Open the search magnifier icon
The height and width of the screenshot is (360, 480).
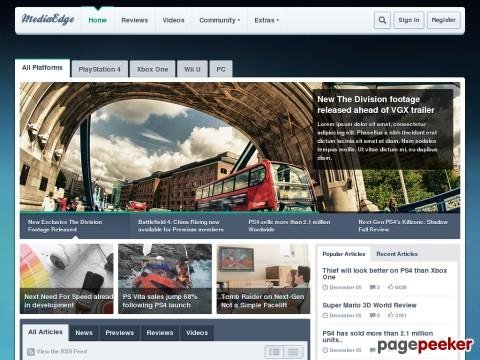click(382, 20)
